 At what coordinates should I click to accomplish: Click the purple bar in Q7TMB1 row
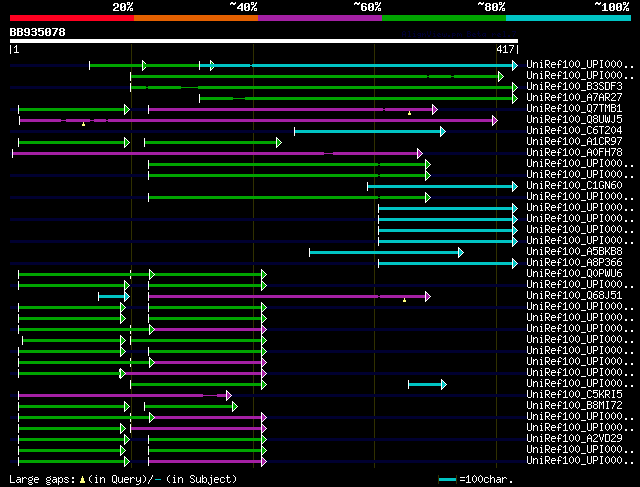coord(293,109)
